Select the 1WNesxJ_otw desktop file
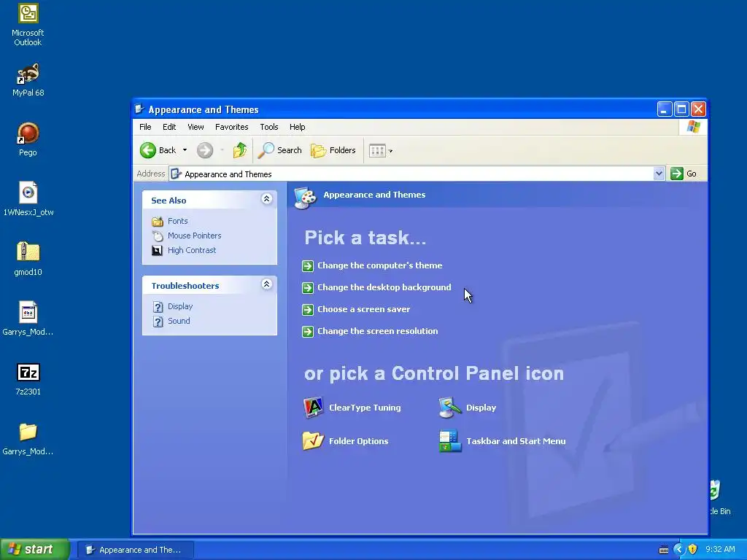The image size is (747, 560). (28, 200)
